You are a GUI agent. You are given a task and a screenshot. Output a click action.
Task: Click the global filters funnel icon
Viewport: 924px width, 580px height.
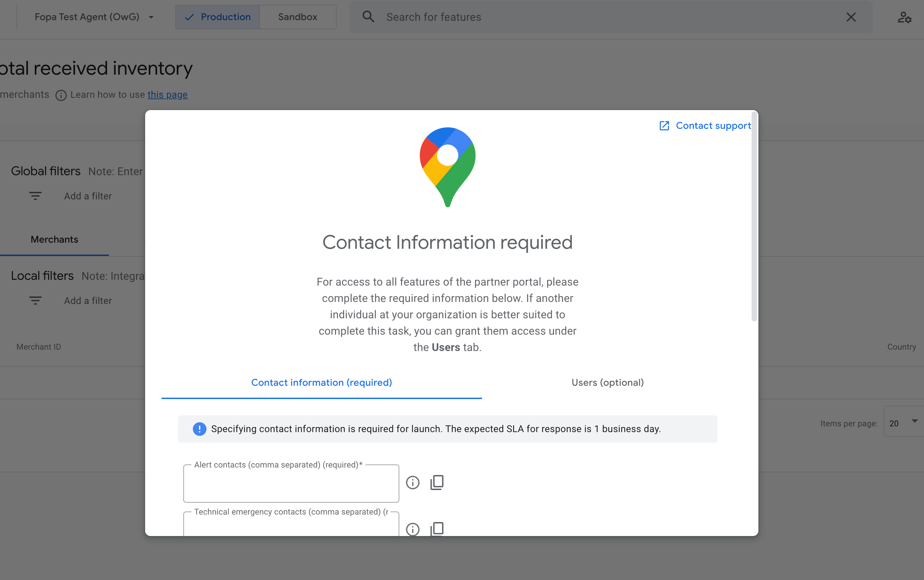click(35, 196)
